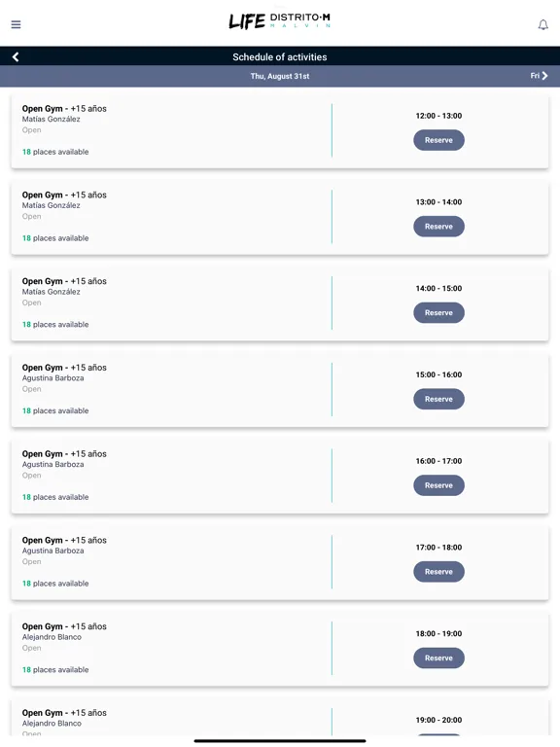
Task: Open the 19:00 - 20:00 activity card
Action: click(x=280, y=718)
